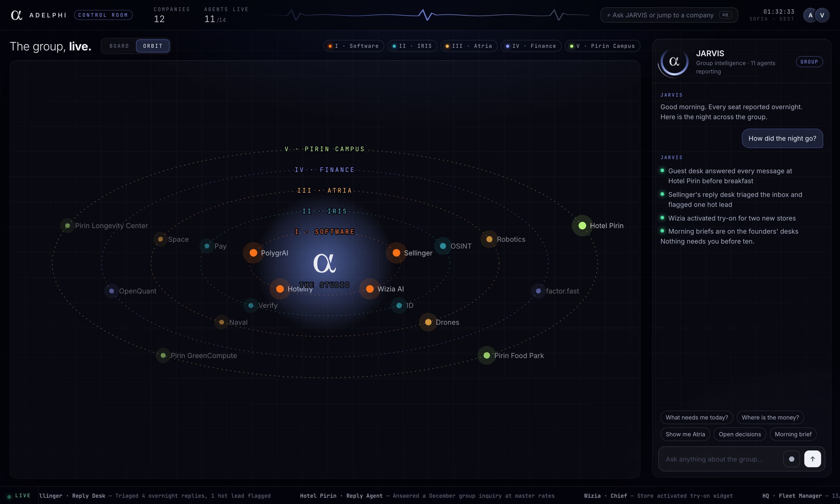Click the OSINT node
Image resolution: width=840 pixels, height=504 pixels.
coord(443,246)
